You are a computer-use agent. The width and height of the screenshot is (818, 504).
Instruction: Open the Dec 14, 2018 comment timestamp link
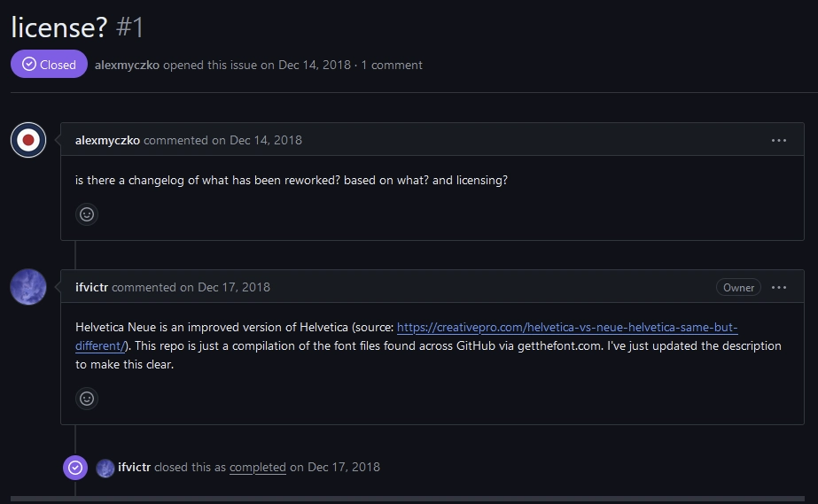(x=266, y=140)
